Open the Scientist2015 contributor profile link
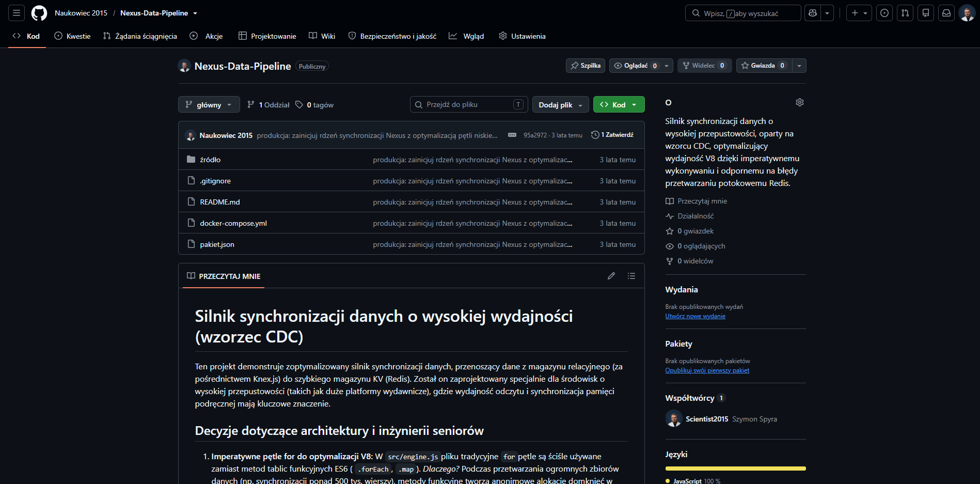Image resolution: width=980 pixels, height=484 pixels. click(x=707, y=419)
